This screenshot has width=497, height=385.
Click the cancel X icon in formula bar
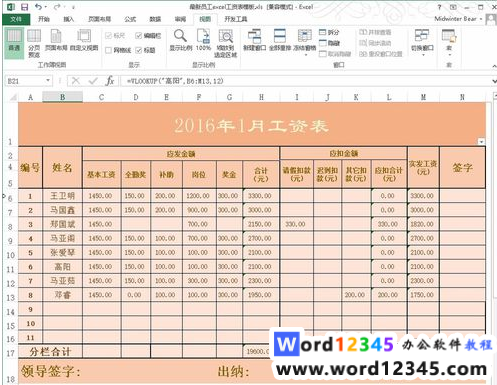click(x=76, y=81)
